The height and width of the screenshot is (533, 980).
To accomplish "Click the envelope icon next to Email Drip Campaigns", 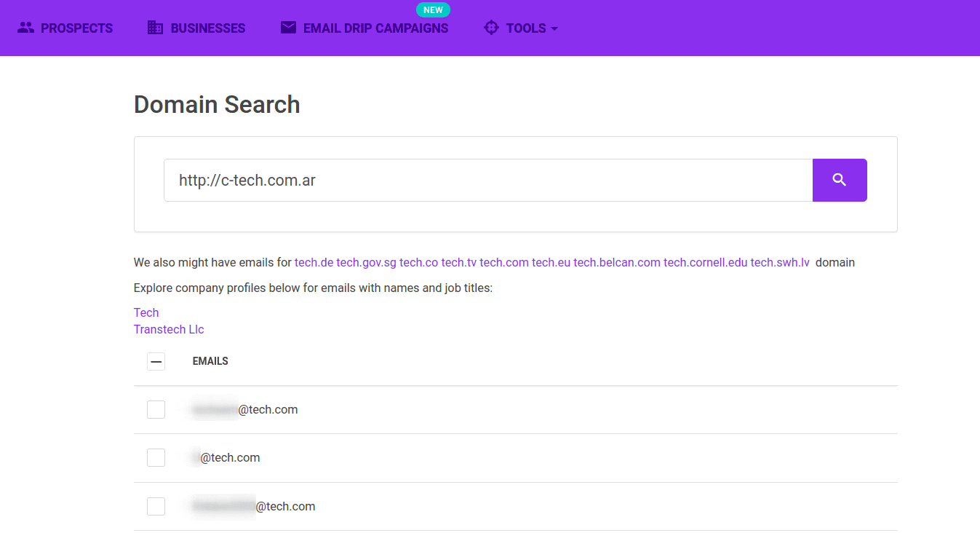I will coord(288,27).
